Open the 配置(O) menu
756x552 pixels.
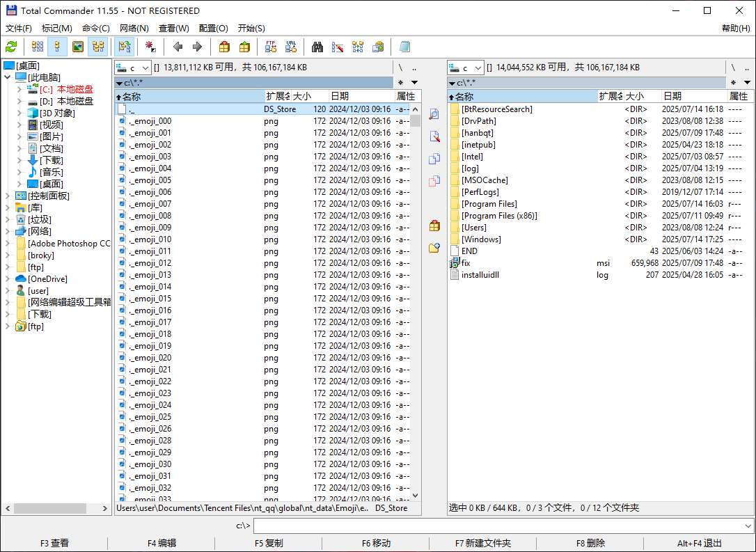[x=213, y=28]
